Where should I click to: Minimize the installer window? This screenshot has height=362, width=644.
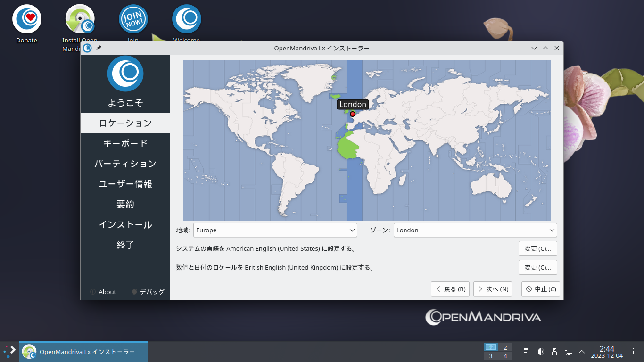[x=534, y=48]
